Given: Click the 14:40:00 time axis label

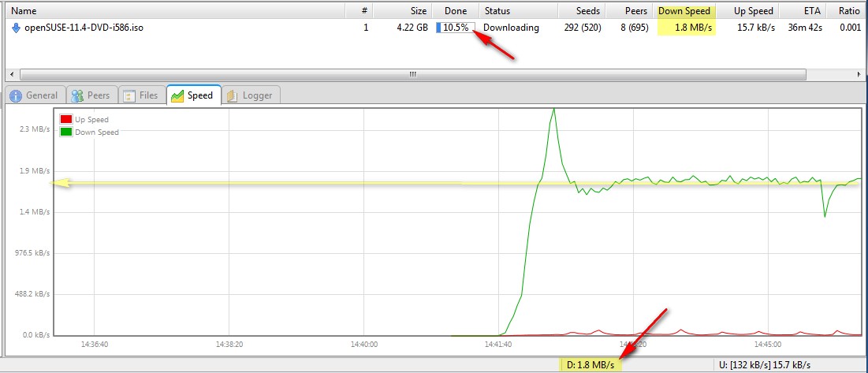Looking at the screenshot, I should pos(364,344).
